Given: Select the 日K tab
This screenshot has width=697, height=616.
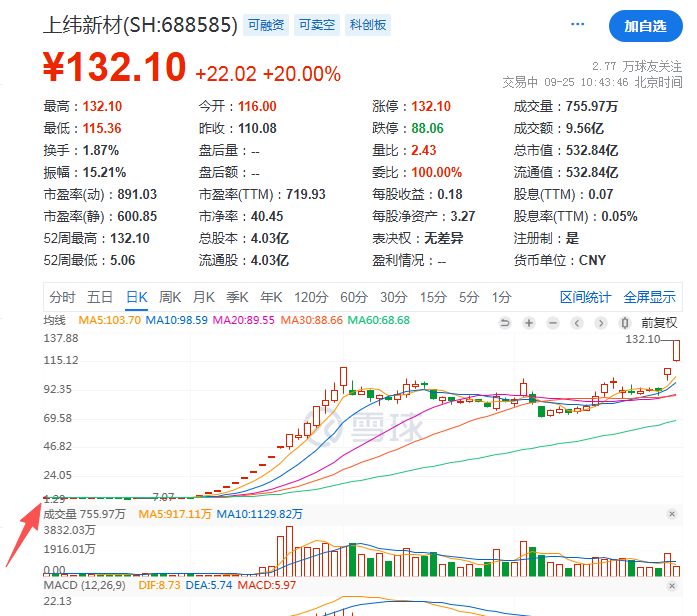Looking at the screenshot, I should [136, 297].
